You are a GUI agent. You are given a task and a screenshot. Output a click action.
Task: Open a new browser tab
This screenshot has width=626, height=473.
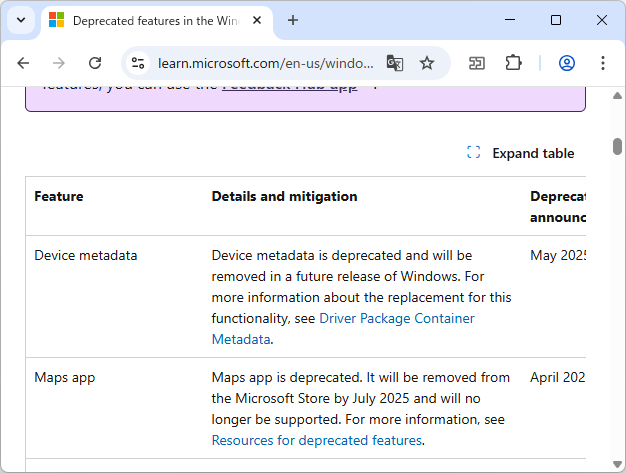coord(293,20)
